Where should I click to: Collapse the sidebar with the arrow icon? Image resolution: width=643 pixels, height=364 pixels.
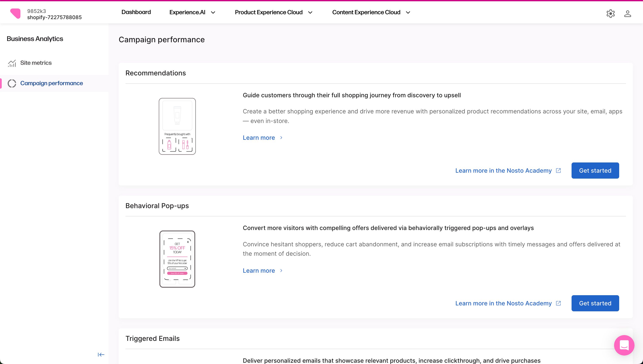point(101,354)
